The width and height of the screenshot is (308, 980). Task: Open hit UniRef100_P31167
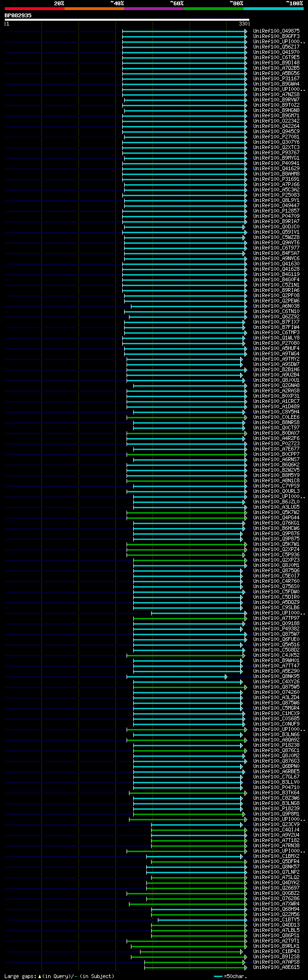[276, 78]
